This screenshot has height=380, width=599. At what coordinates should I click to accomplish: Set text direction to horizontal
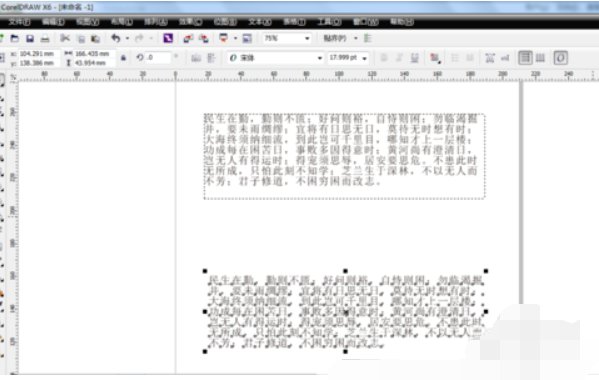(x=525, y=58)
